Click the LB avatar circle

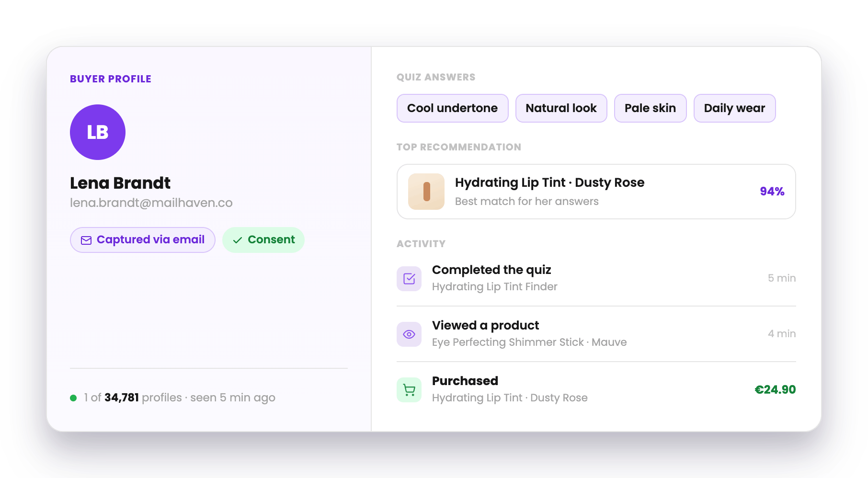tap(98, 132)
